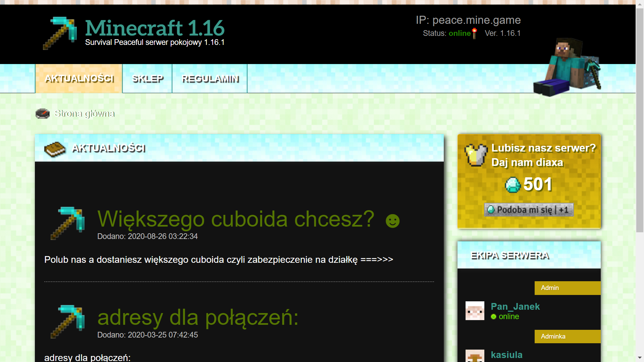
Task: Click the Polub nas a dostaniesz post text
Action: click(219, 260)
